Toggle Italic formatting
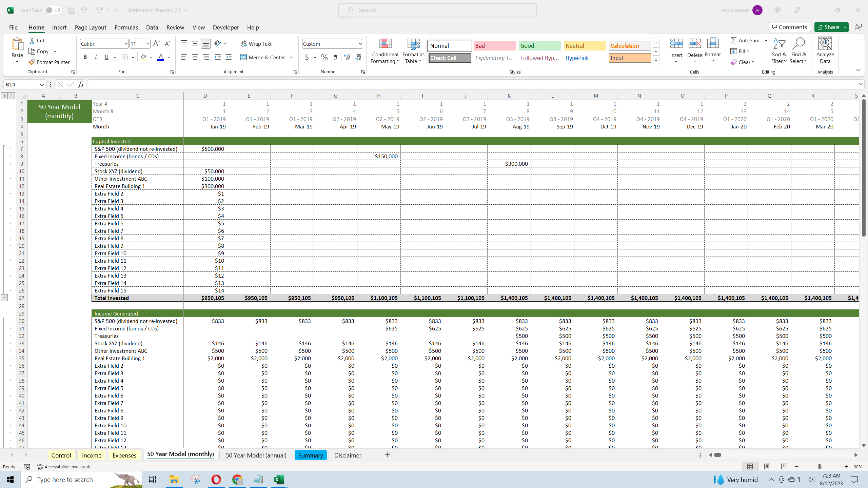Screen dimensions: 868x488 point(96,57)
